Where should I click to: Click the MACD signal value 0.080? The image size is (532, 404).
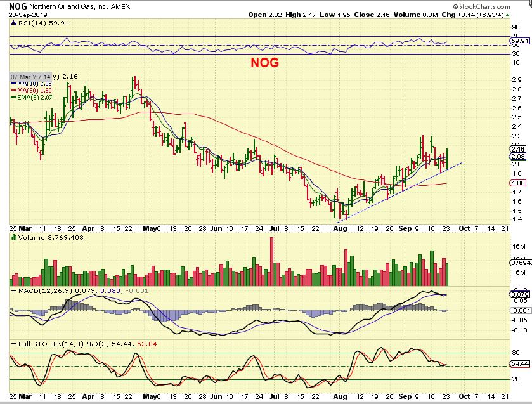[x=111, y=291]
